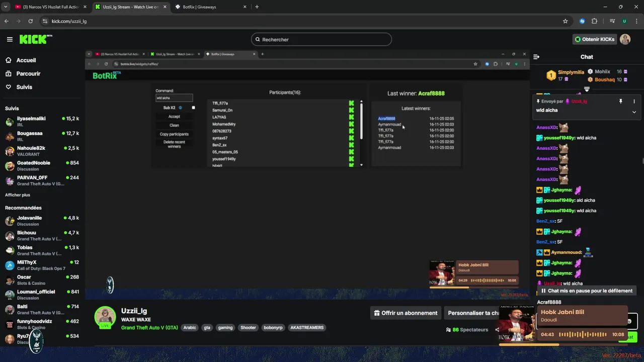Screen dimensions: 644x362
Task: Open Oscar channel in Recommandées
Action: 42,280
